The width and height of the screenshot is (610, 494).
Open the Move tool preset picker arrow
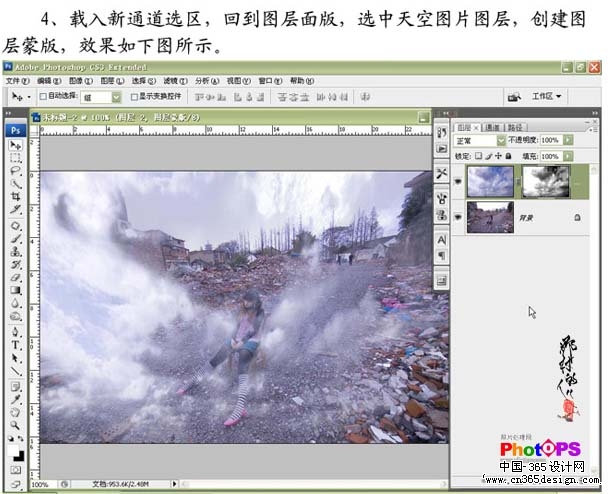29,97
